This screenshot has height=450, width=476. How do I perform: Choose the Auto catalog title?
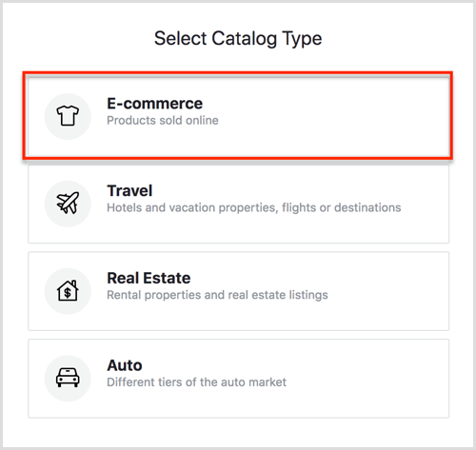coord(125,365)
